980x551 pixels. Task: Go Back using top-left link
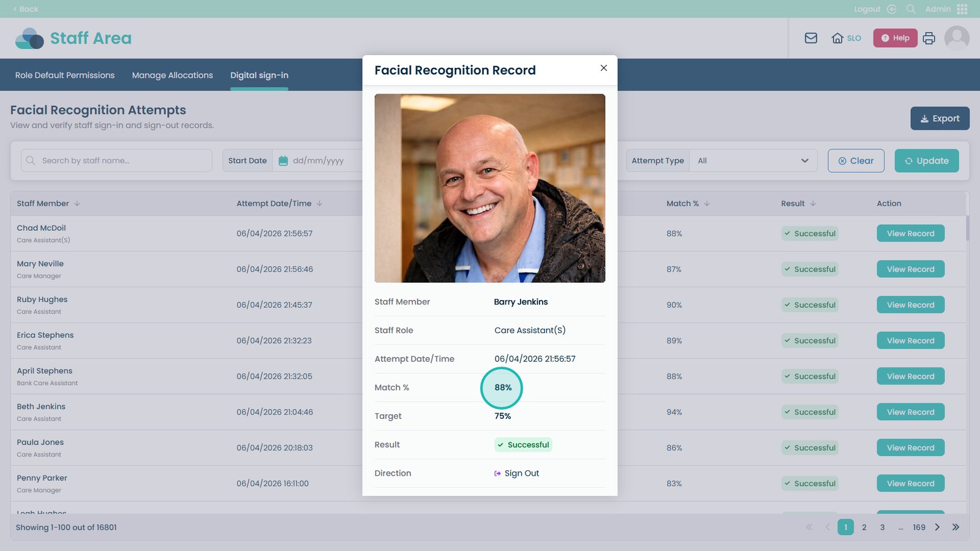coord(25,9)
